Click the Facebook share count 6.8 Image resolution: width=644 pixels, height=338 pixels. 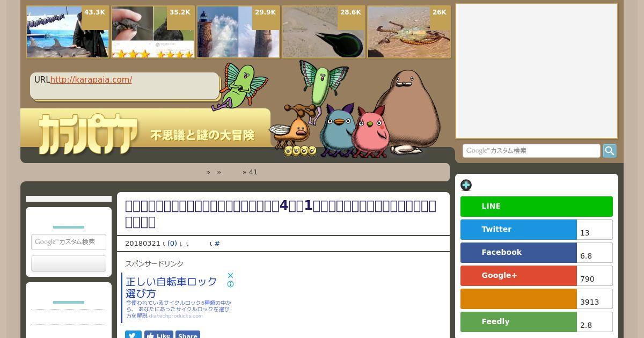(595, 253)
